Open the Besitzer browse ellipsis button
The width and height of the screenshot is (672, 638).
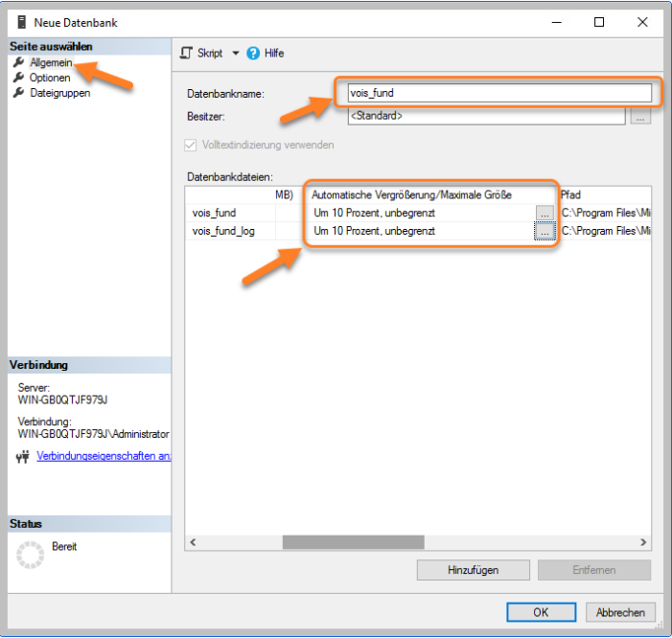coord(640,116)
